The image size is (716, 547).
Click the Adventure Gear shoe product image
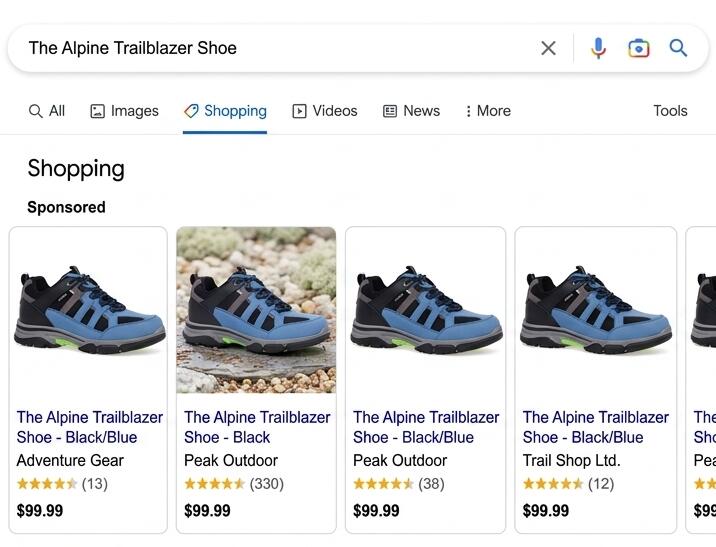[x=89, y=310]
